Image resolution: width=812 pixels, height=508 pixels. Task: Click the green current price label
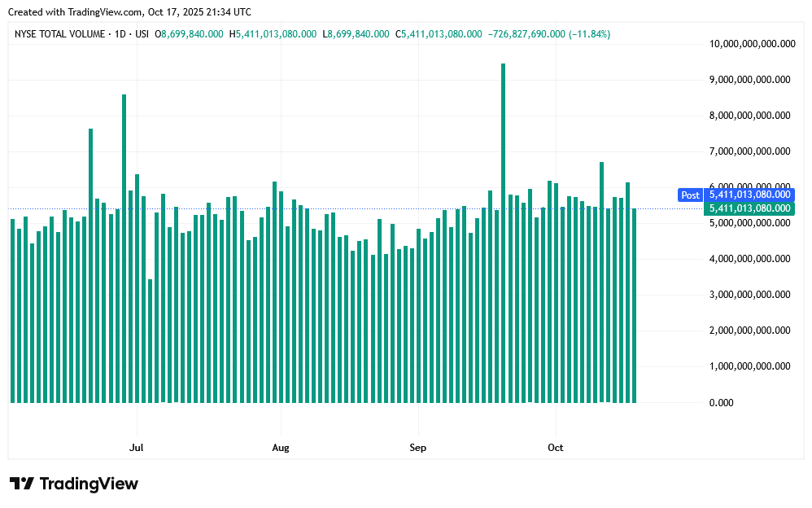[749, 208]
